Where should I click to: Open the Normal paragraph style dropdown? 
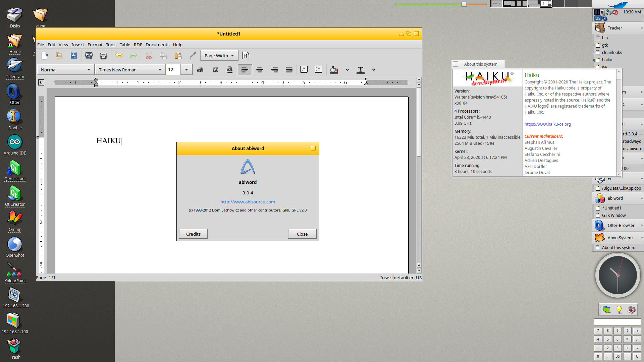pos(65,70)
